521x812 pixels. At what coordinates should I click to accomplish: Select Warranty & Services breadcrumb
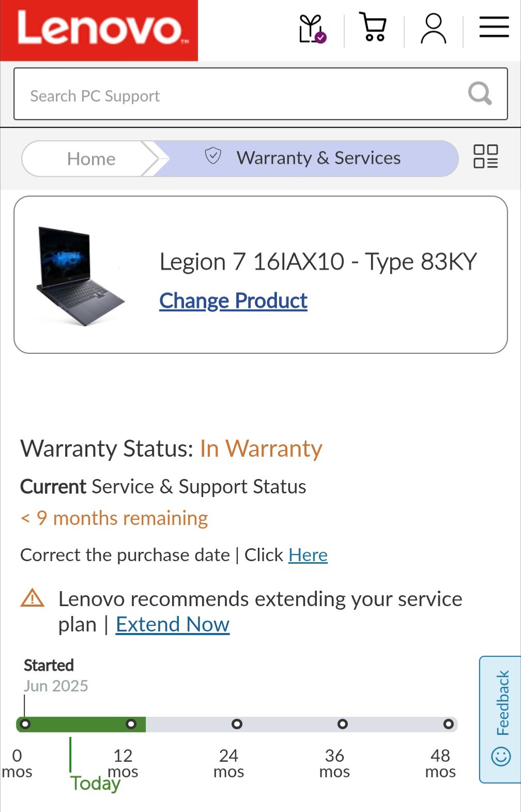coord(318,158)
